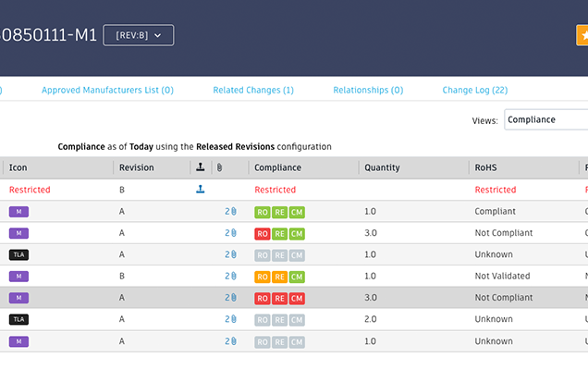Click the blue stamp icon in Restricted row
Image resolution: width=588 pixels, height=370 pixels.
tap(201, 190)
